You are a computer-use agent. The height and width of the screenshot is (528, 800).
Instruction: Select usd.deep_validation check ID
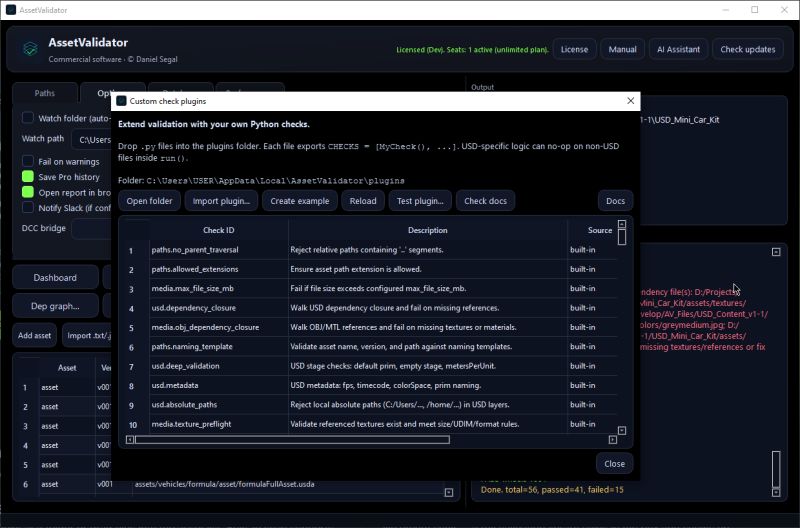coord(185,366)
